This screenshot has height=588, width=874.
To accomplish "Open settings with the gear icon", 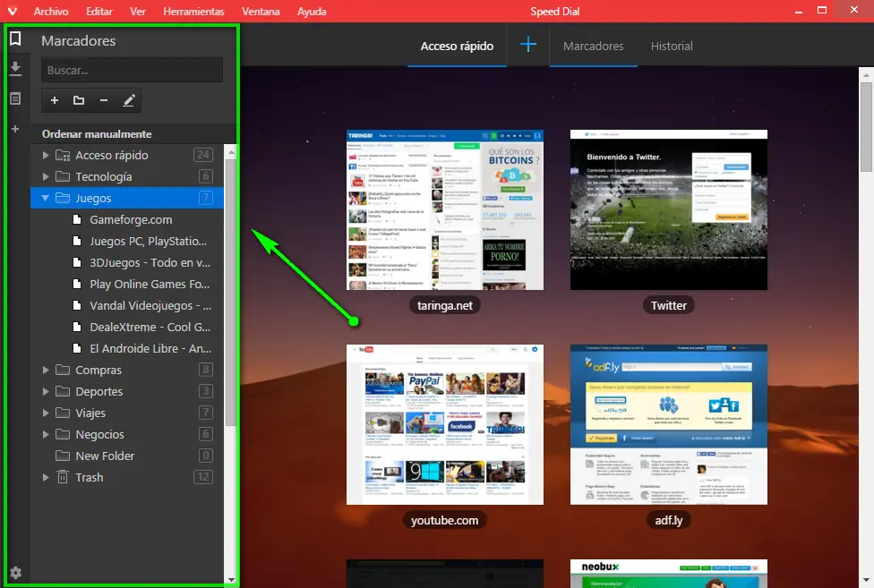I will 15,573.
